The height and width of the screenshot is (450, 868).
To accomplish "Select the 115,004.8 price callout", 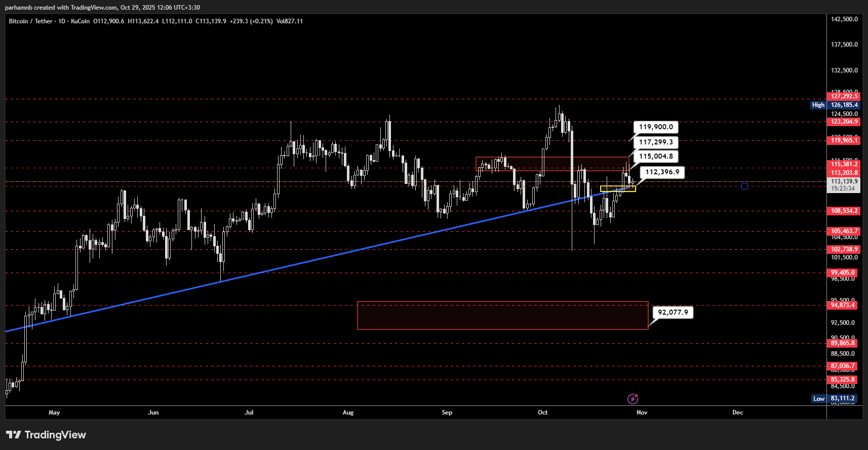I will point(656,157).
